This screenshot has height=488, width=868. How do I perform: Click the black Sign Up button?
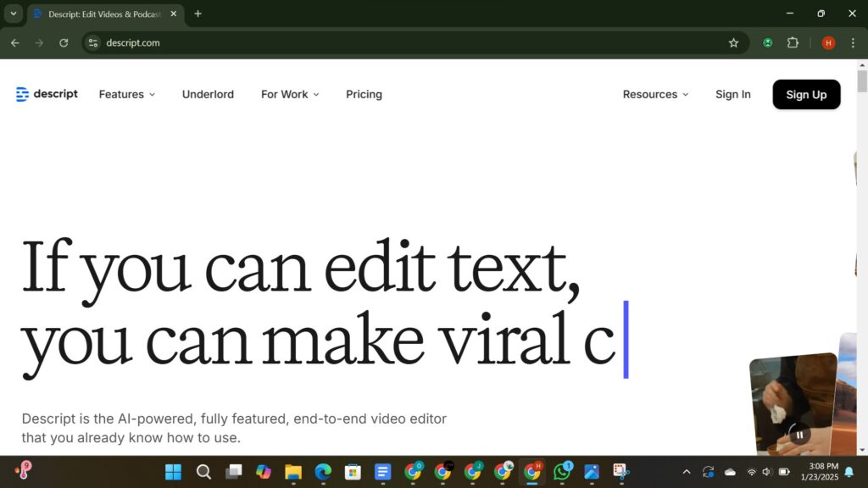tap(807, 95)
